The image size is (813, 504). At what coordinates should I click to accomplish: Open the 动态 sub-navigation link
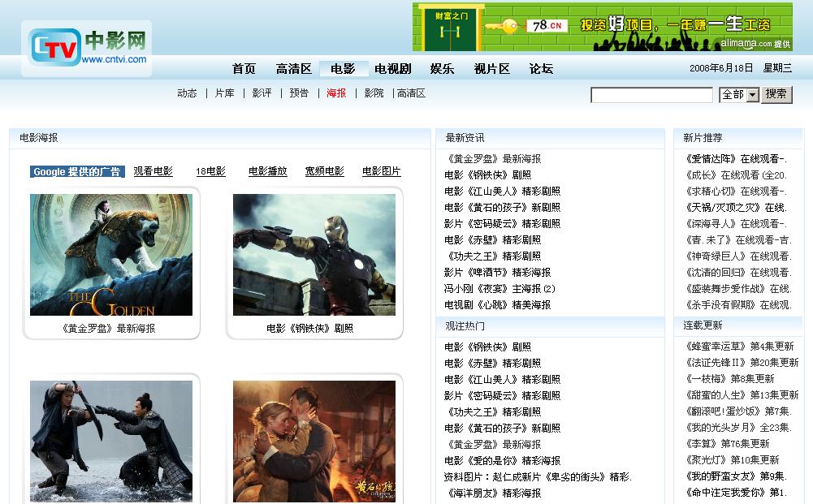187,93
